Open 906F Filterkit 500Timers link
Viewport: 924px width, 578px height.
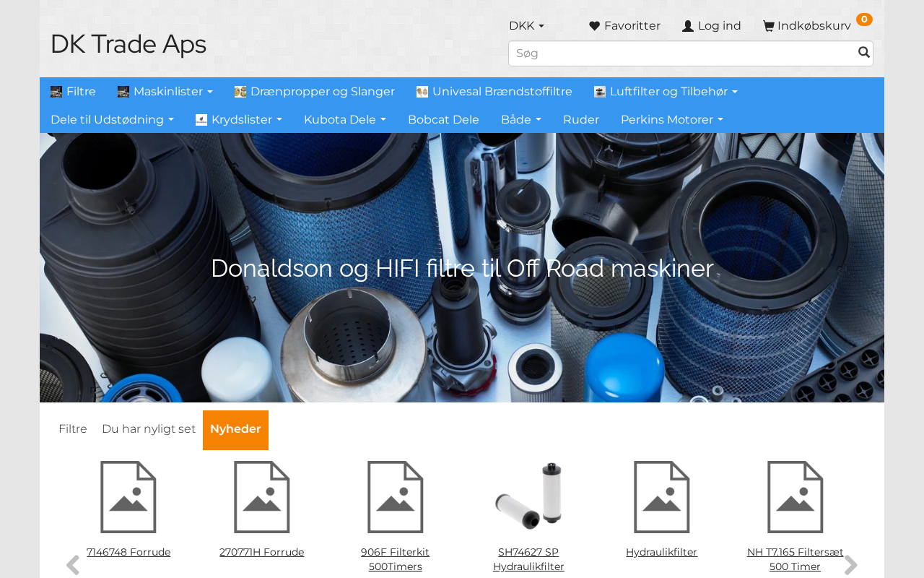396,560
